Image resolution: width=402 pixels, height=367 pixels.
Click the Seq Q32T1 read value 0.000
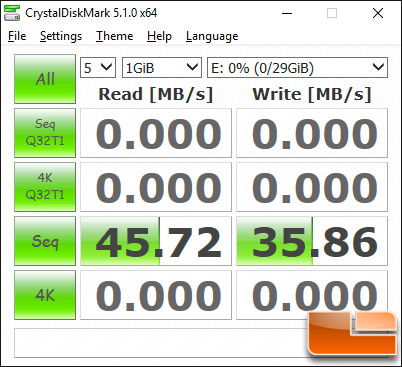click(x=156, y=133)
